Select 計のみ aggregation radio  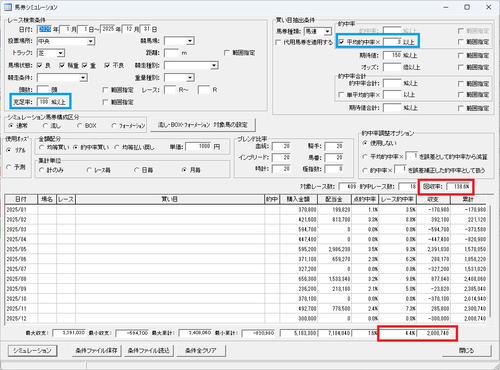point(41,170)
